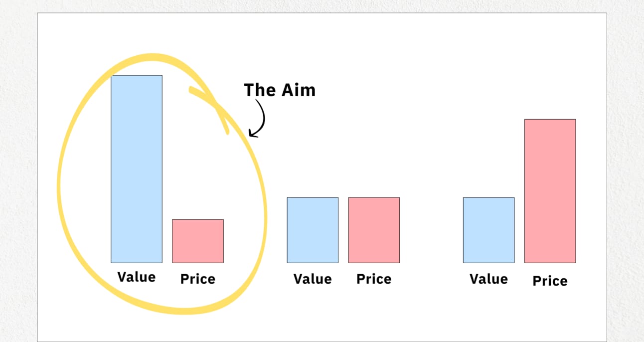The image size is (644, 342).
Task: Click the rightmost blue Value bar
Action: pyautogui.click(x=488, y=230)
